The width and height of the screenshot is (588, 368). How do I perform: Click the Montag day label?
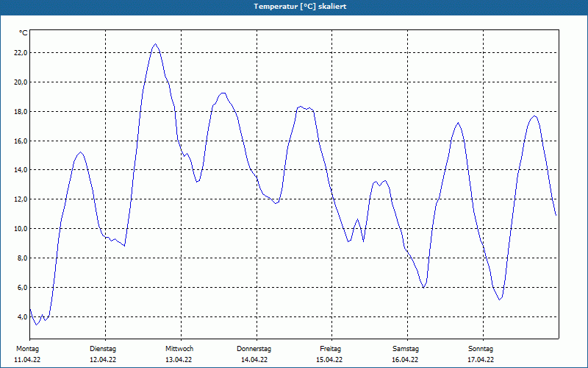click(27, 349)
